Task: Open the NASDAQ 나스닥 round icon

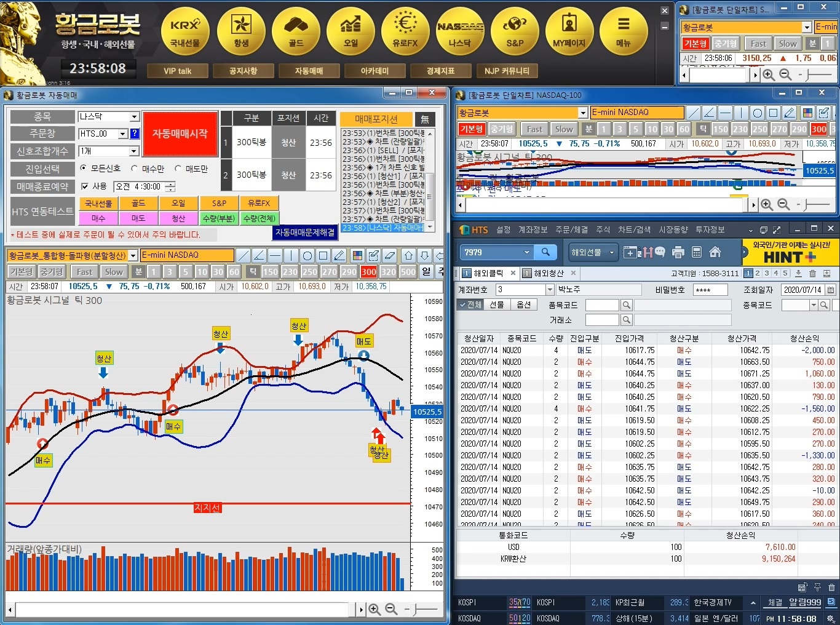Action: (x=460, y=31)
